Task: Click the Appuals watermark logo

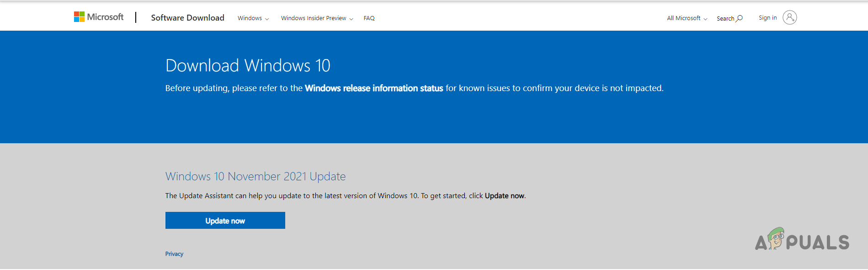Action: pos(802,240)
